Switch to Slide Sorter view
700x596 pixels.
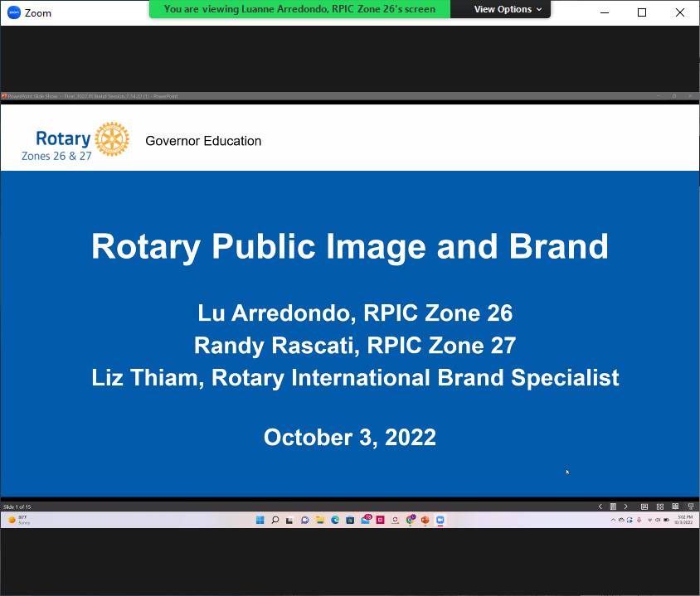tap(660, 506)
